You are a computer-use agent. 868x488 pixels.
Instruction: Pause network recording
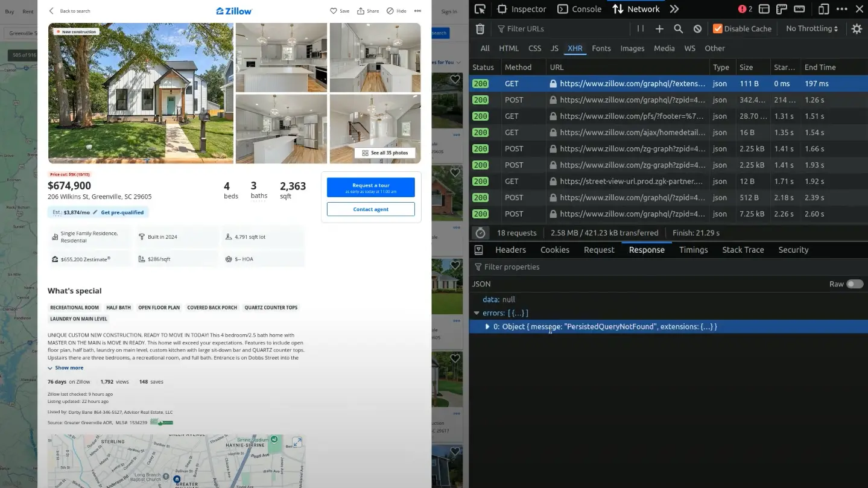[640, 29]
